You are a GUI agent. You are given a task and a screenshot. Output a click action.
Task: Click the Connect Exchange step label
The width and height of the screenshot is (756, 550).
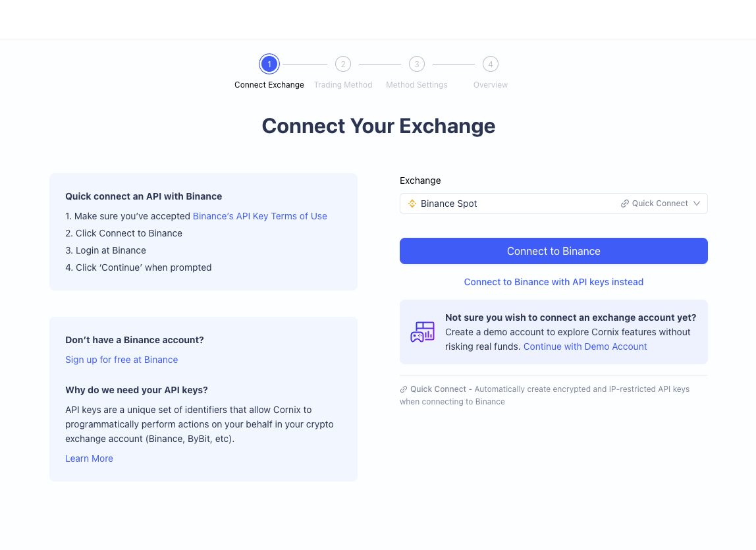tap(269, 85)
